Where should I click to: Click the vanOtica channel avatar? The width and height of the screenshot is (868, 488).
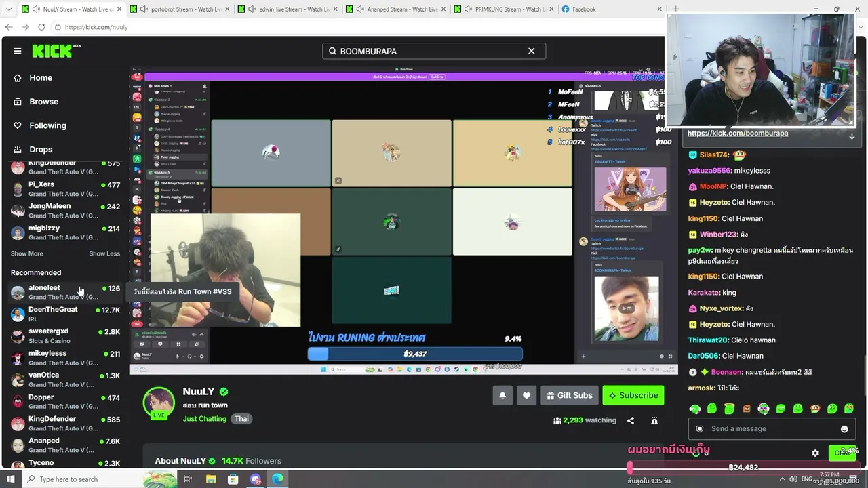(18, 380)
